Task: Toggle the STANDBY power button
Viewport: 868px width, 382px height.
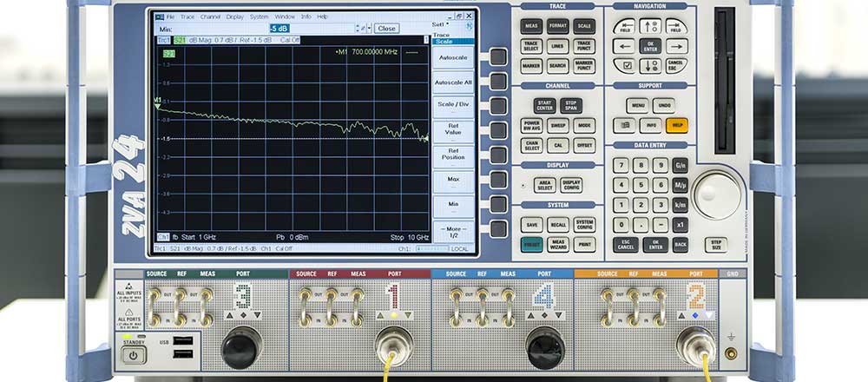Action: tap(134, 355)
